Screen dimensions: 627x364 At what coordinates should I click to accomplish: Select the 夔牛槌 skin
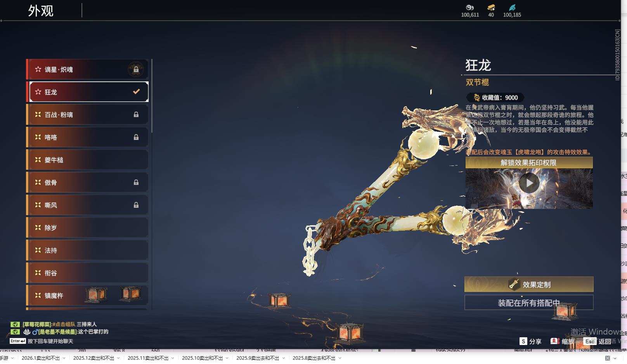(x=87, y=159)
